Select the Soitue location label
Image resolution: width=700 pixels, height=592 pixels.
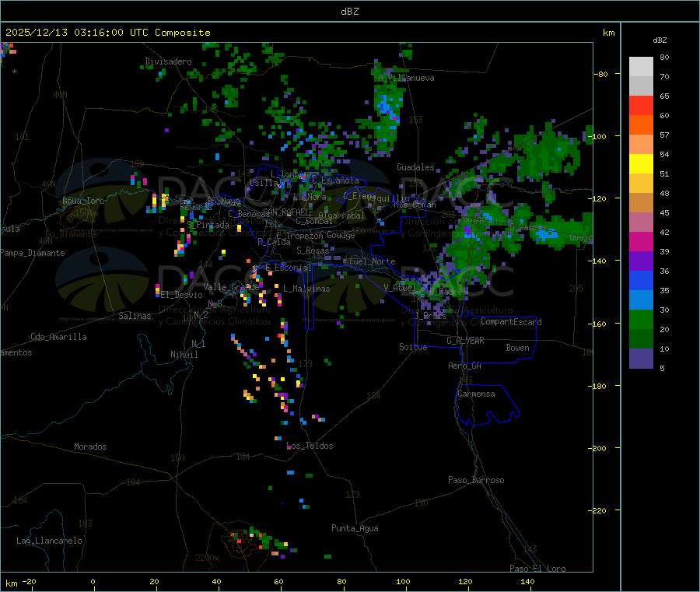point(414,347)
